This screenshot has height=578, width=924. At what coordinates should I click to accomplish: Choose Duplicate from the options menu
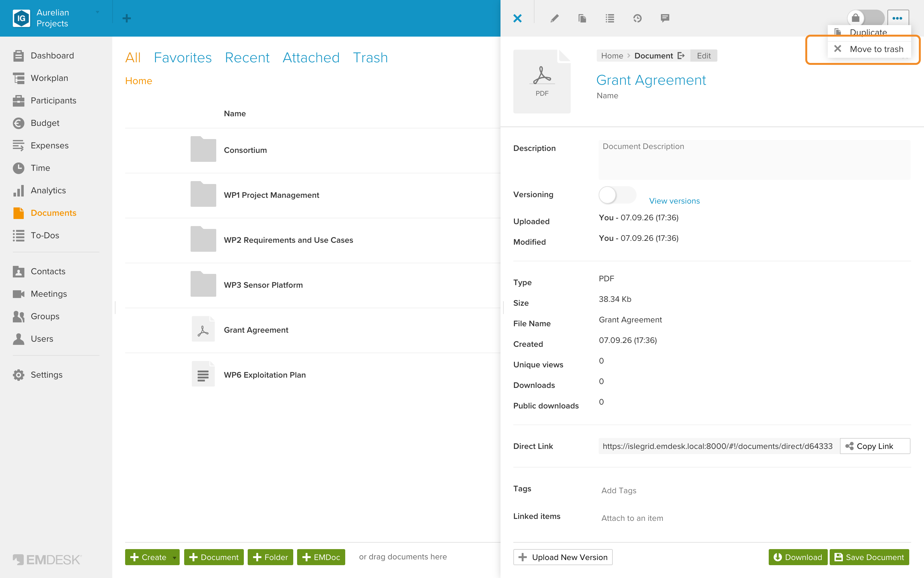click(x=869, y=32)
